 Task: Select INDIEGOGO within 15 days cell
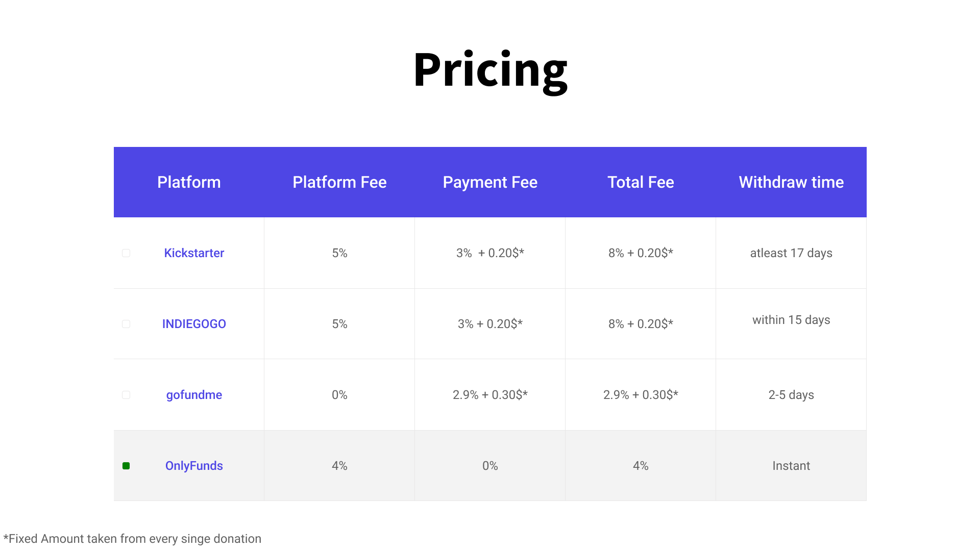point(791,324)
